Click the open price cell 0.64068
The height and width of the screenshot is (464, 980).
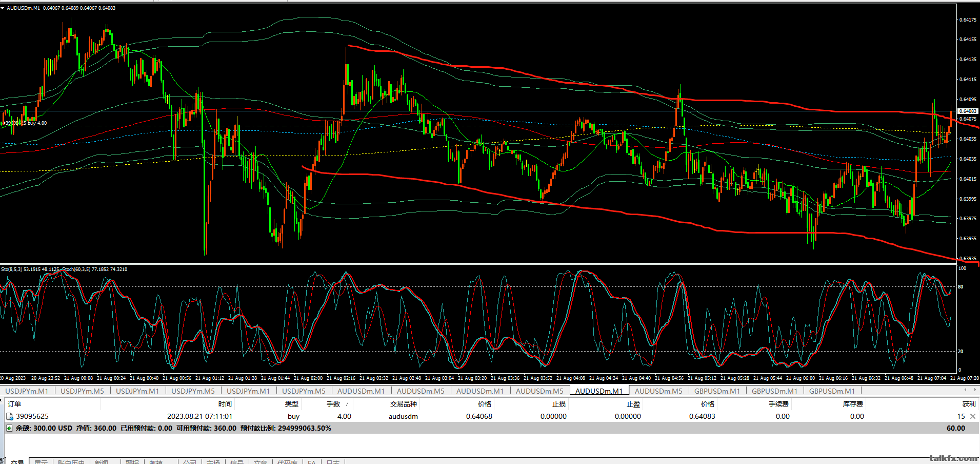pyautogui.click(x=479, y=416)
